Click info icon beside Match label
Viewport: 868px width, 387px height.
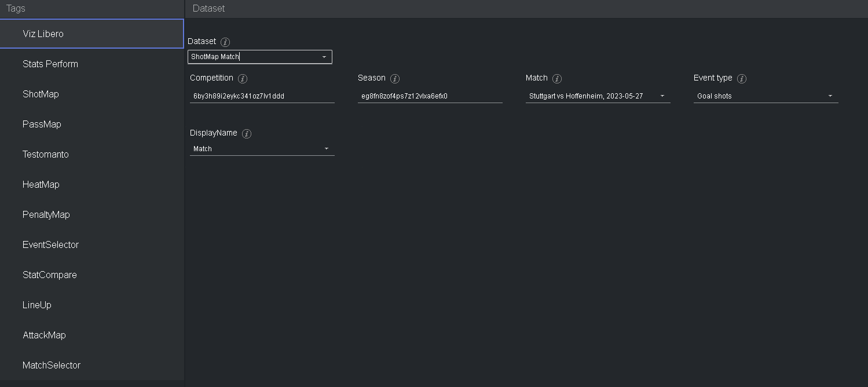tap(557, 79)
